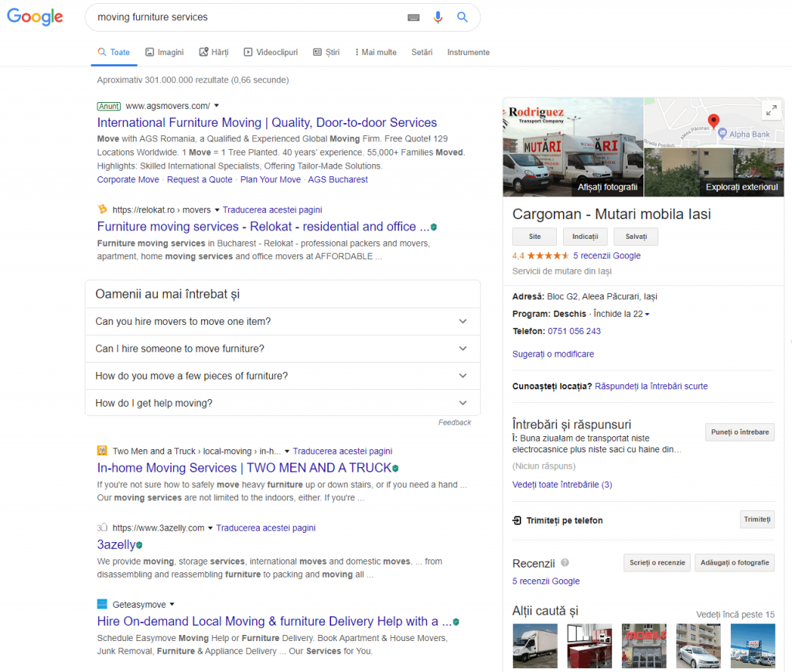Open the 'Request a Quote' sitelink
The height and width of the screenshot is (672, 792).
[200, 179]
